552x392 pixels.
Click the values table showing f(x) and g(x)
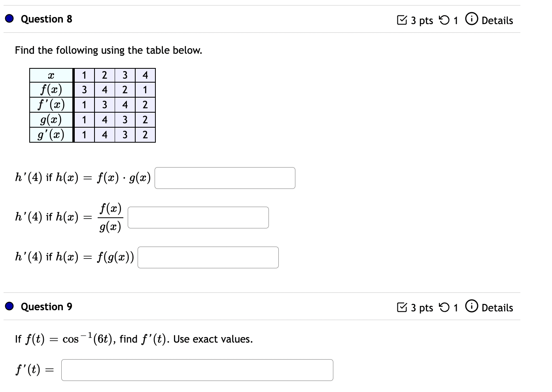pyautogui.click(x=93, y=105)
